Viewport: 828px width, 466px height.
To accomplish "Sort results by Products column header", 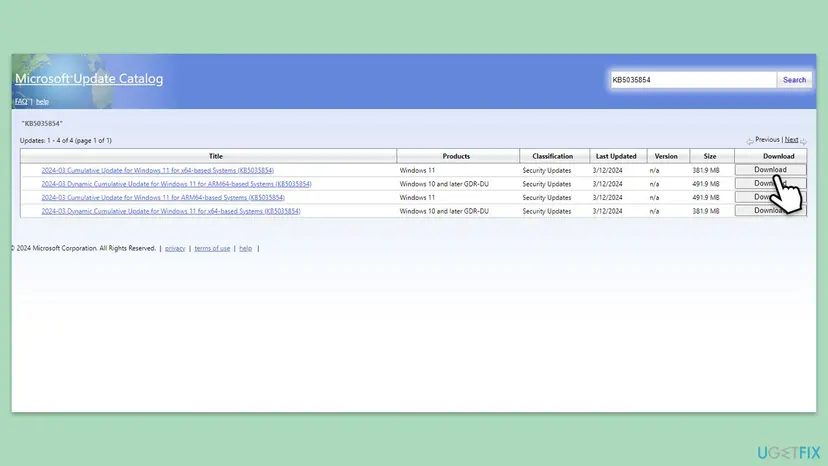I will (x=456, y=156).
